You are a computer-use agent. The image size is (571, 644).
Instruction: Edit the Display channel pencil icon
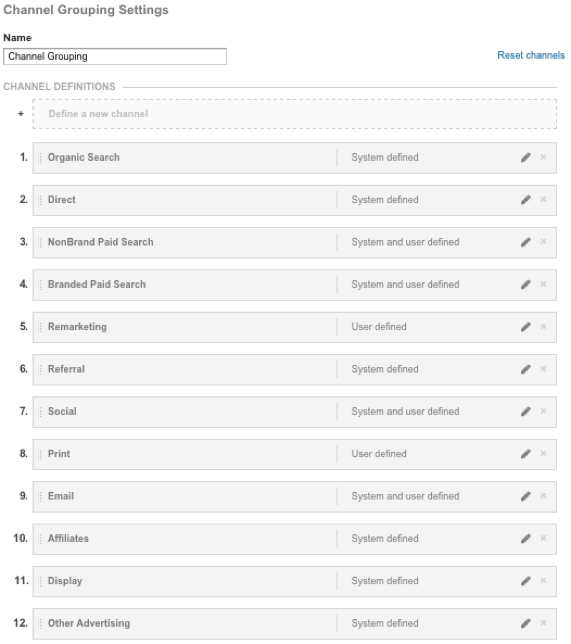coord(525,581)
